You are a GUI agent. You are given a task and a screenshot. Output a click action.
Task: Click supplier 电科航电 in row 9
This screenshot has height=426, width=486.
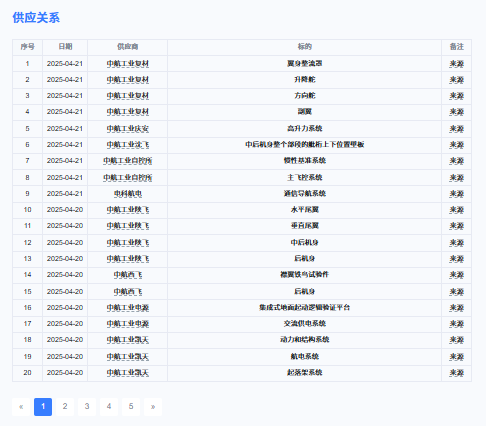(128, 194)
